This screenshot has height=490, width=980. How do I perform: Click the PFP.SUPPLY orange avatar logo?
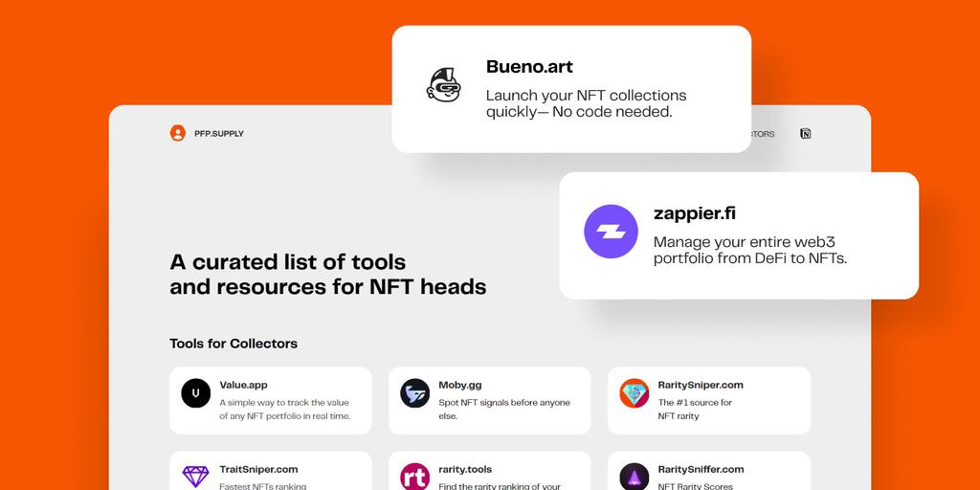click(x=177, y=133)
